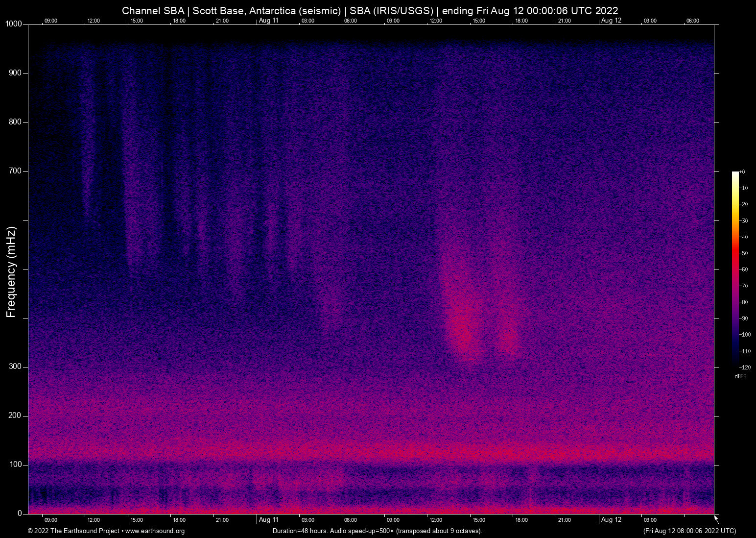The width and height of the screenshot is (756, 538).
Task: Select the Aug 12 marker on top axis
Action: pos(611,21)
